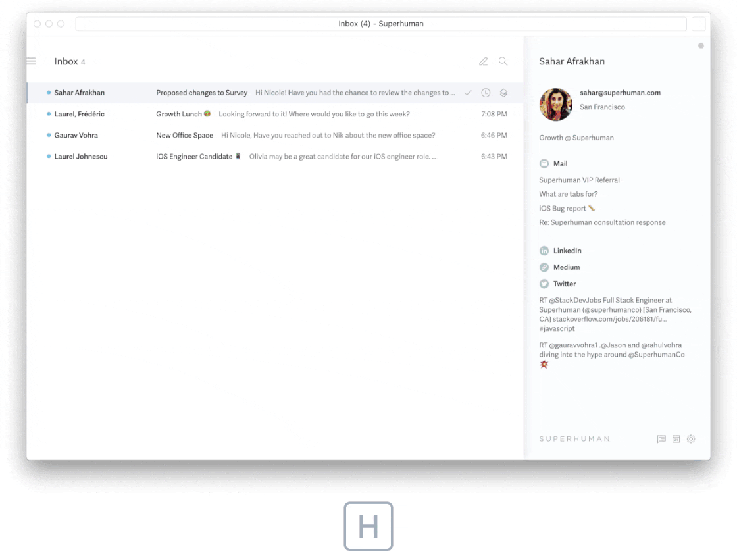Open search with the magnifying glass icon
This screenshot has height=560, width=737.
point(503,61)
